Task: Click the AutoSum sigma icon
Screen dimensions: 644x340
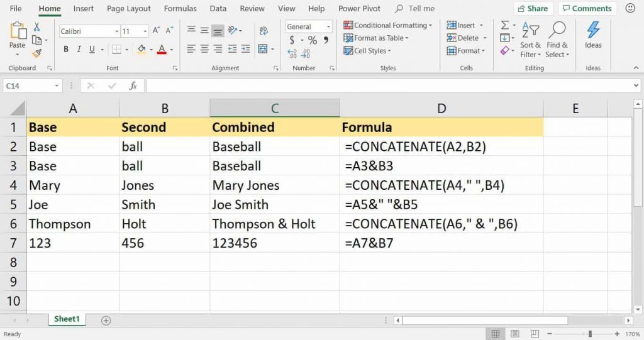Action: click(x=504, y=25)
